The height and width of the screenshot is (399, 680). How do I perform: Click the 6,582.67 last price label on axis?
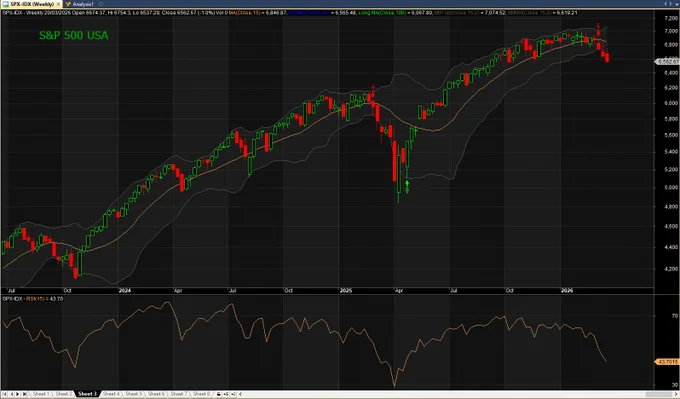(667, 62)
